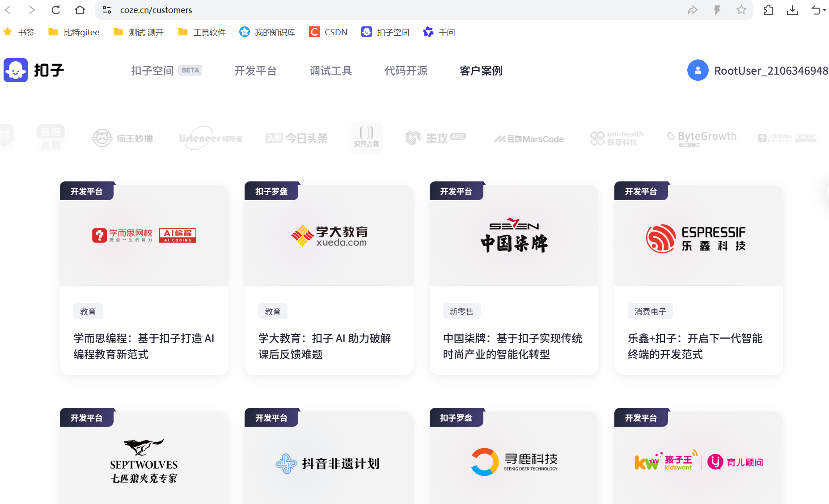Select 客户案例 nav item
Viewport: 829px width, 504px height.
(x=481, y=71)
